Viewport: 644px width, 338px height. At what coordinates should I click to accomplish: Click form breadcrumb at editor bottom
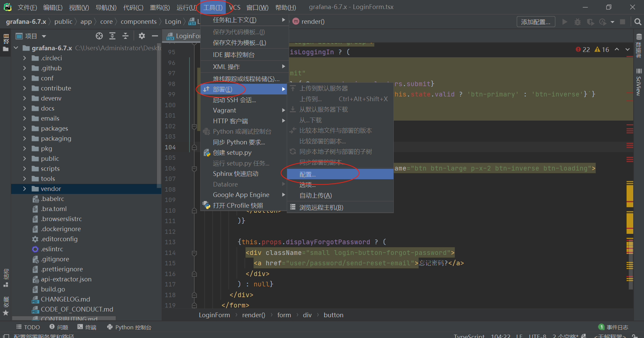284,315
